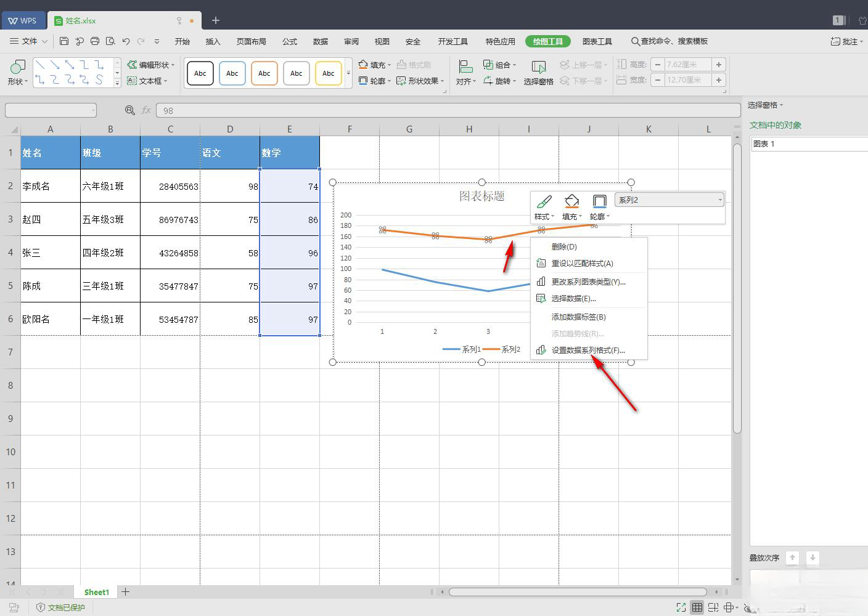This screenshot has height=616, width=868.
Task: Expand the shape style gallery more arrow
Action: (349, 73)
